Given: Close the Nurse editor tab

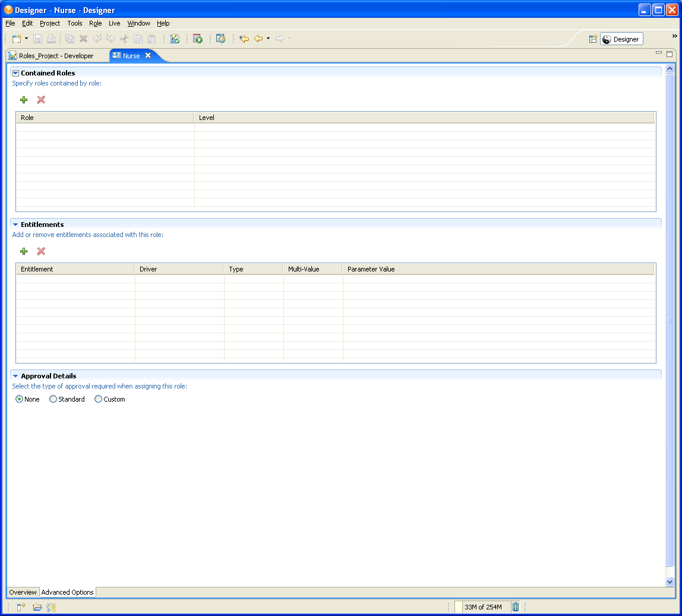Looking at the screenshot, I should (148, 55).
